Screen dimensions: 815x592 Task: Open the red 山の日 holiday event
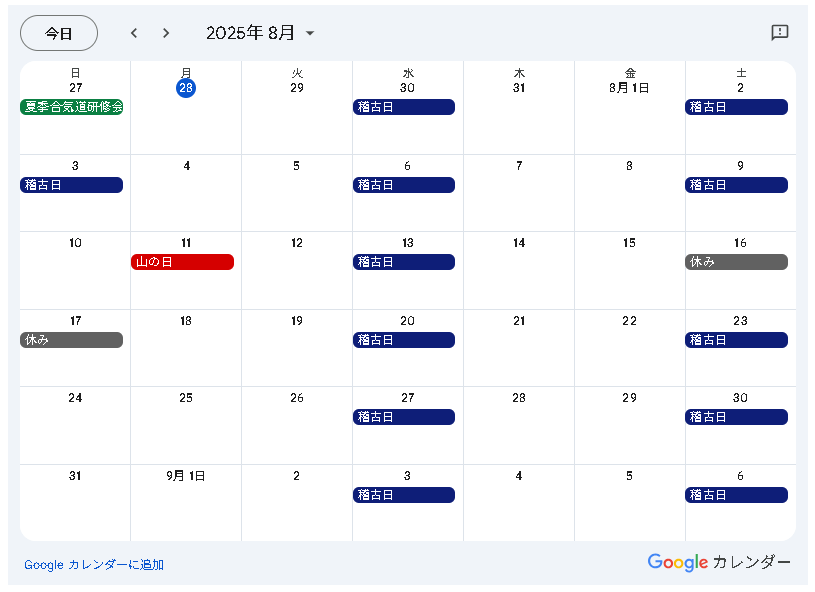[x=182, y=262]
